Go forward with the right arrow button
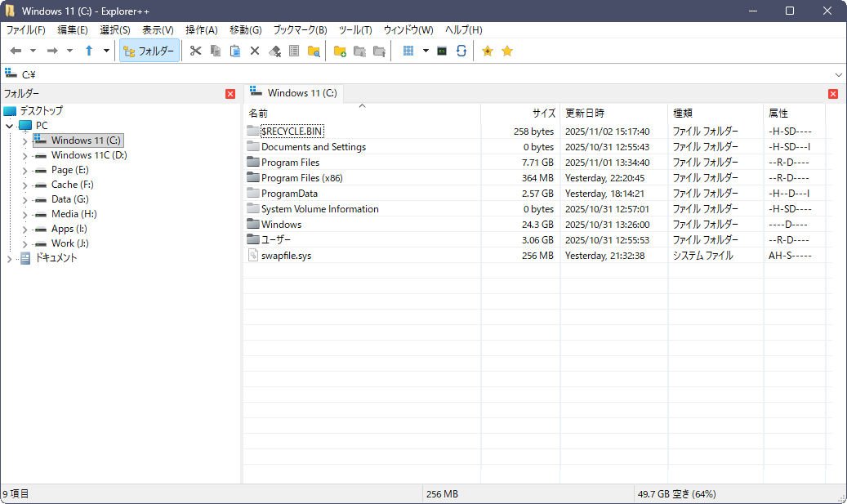Viewport: 847px width, 504px height. point(52,51)
